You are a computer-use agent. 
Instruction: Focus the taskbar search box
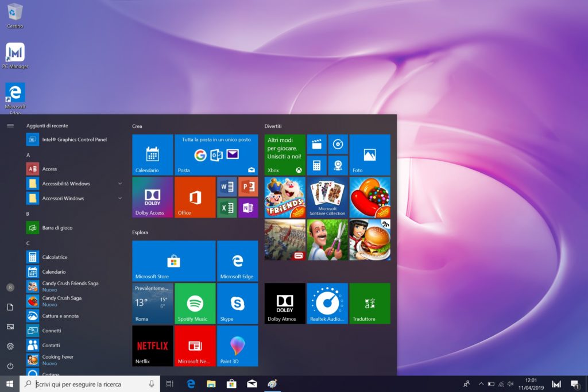(x=90, y=384)
